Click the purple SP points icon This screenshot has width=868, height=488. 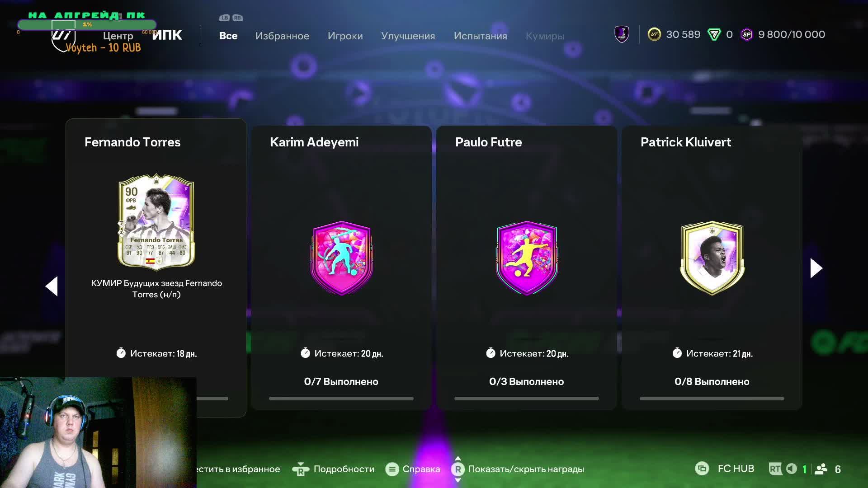[747, 34]
